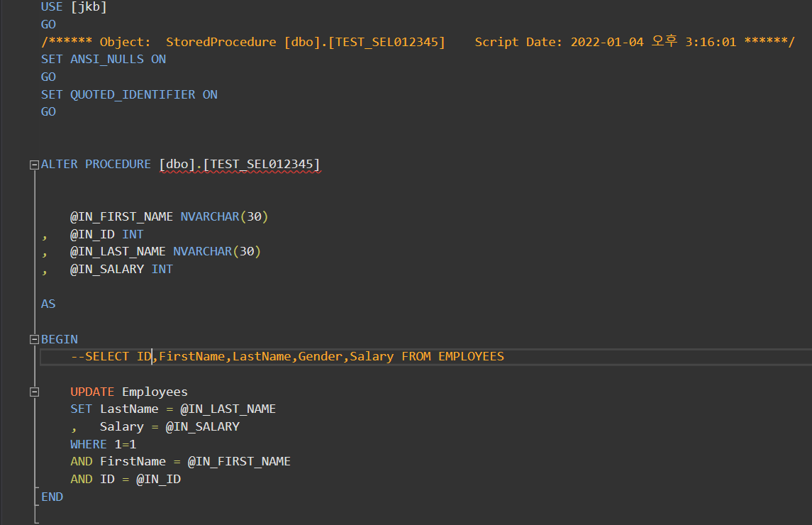Collapse the BEGIN block
Screen dimensions: 812x525
[34, 339]
